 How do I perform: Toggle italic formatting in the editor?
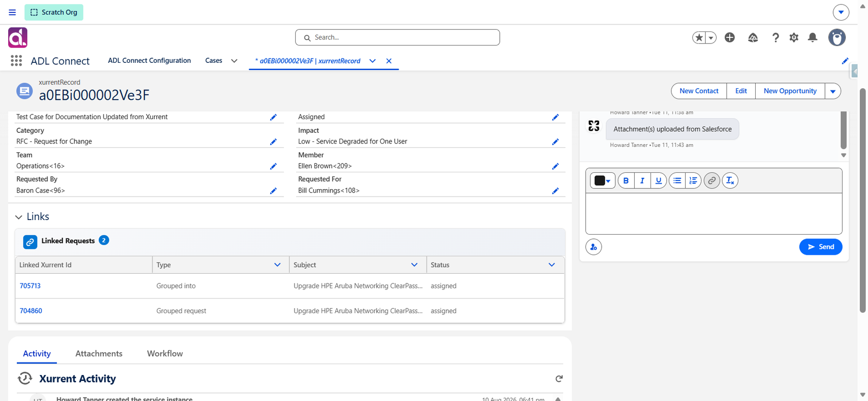(x=642, y=180)
